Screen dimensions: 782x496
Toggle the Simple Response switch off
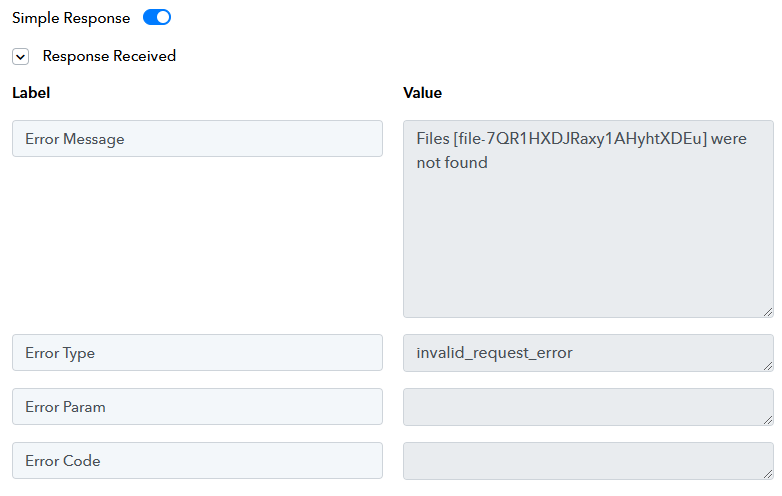click(x=157, y=17)
